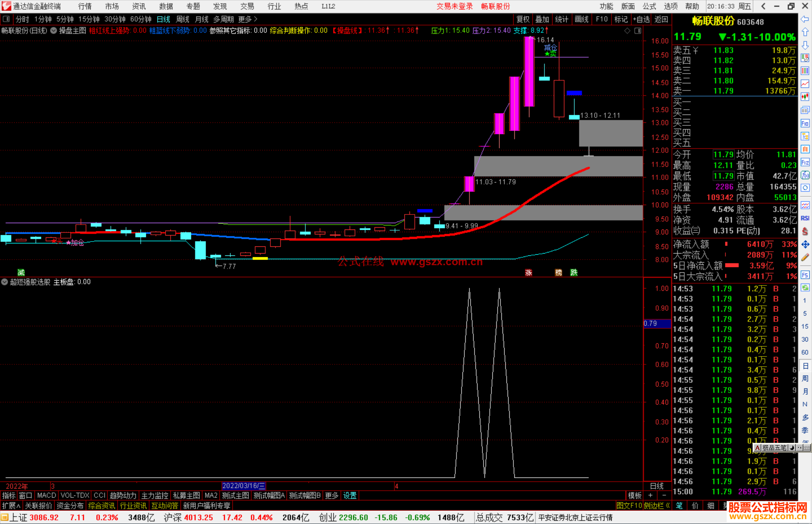Switch to 周线 weekly period
The height and width of the screenshot is (524, 812).
tap(183, 19)
